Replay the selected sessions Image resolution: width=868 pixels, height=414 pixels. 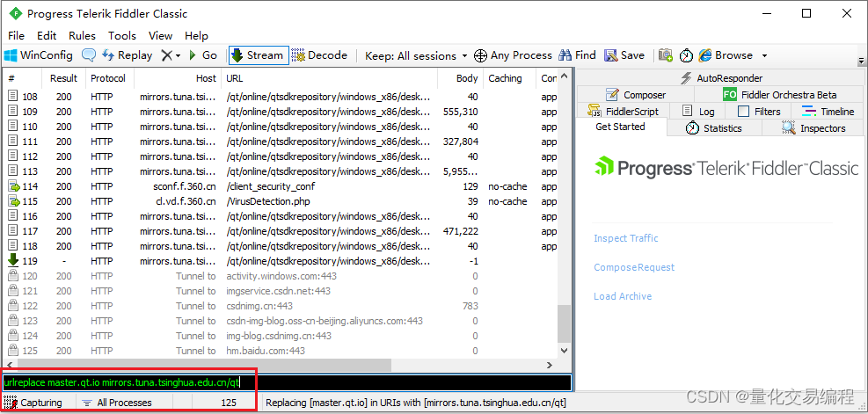[x=128, y=55]
